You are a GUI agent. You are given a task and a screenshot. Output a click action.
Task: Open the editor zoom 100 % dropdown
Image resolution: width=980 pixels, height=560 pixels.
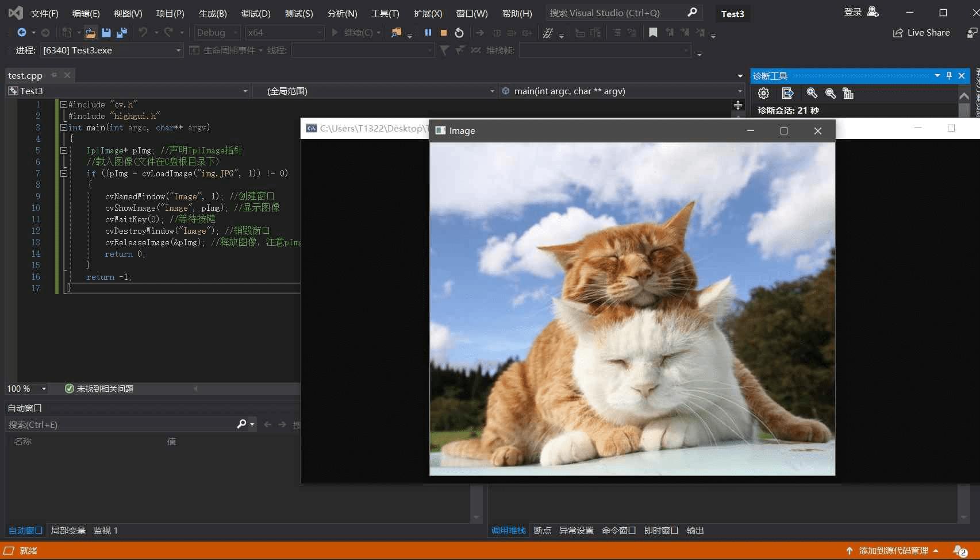click(x=26, y=389)
